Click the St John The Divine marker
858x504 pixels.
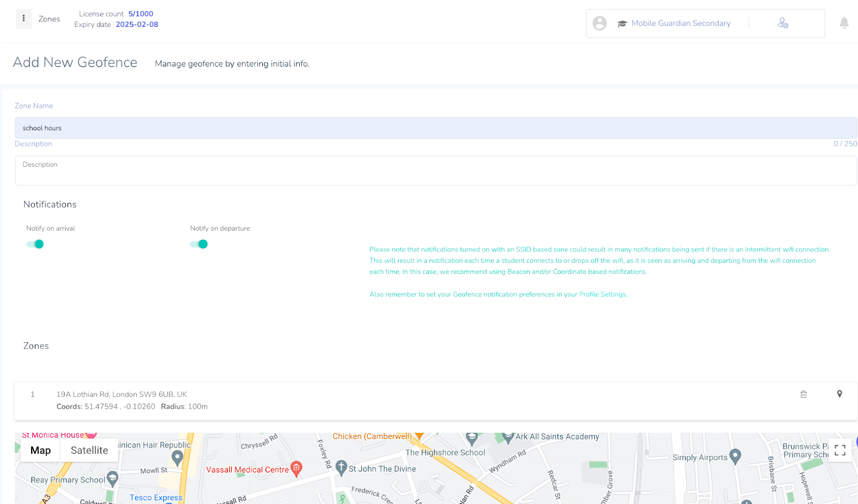[x=341, y=467]
